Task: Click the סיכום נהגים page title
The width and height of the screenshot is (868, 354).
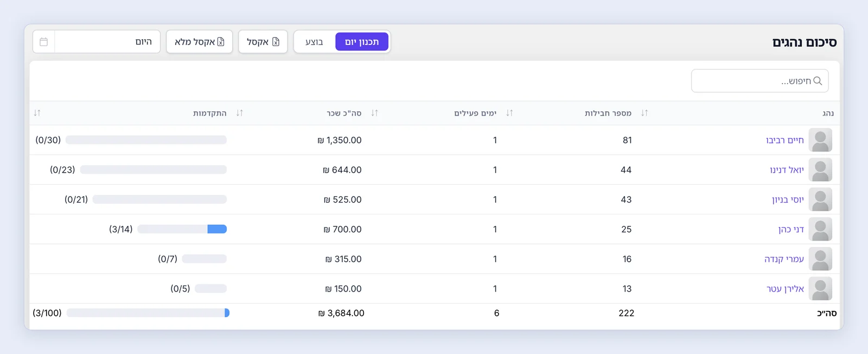Action: (x=805, y=42)
